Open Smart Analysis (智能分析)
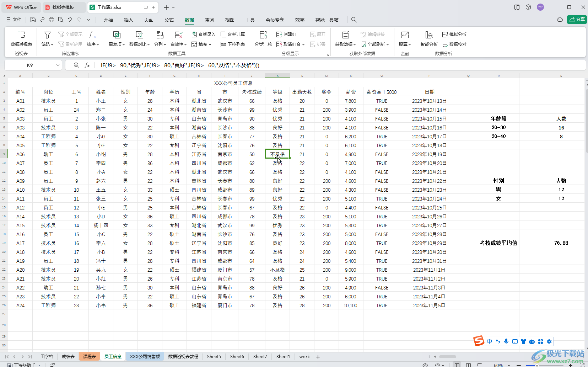This screenshot has height=367, width=588. click(x=429, y=38)
